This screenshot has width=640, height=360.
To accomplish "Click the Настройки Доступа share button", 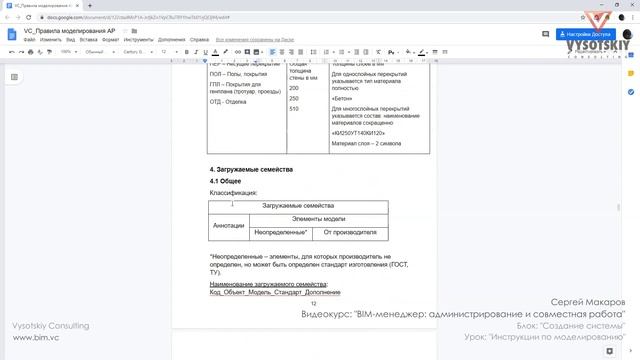I will coord(586,34).
